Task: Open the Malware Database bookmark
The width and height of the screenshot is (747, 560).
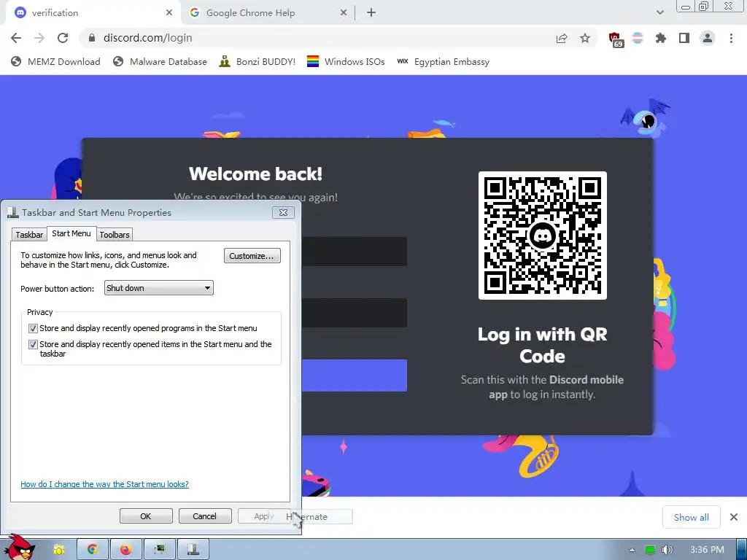Action: (160, 61)
